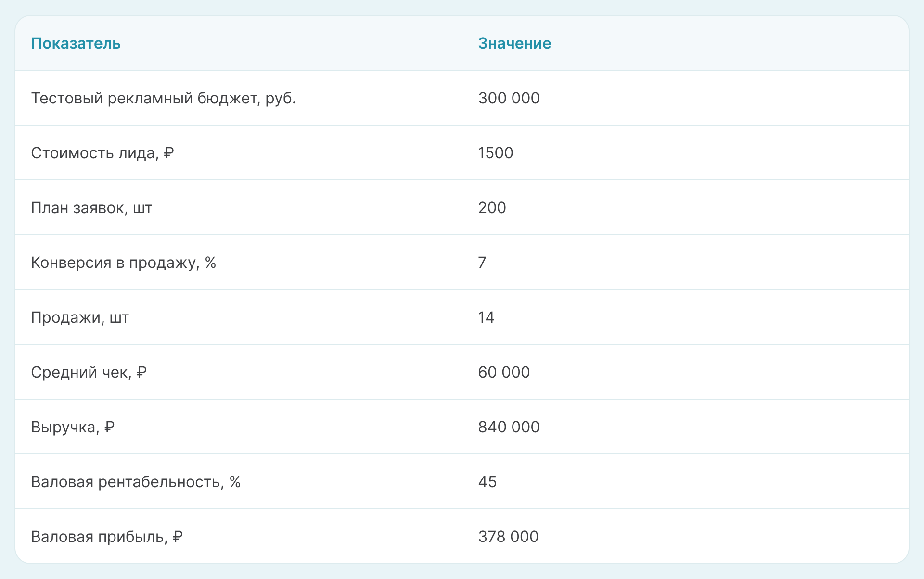This screenshot has height=579, width=924.
Task: Select 'Тестовый рекламный бюджет, руб.' row label
Action: [164, 98]
